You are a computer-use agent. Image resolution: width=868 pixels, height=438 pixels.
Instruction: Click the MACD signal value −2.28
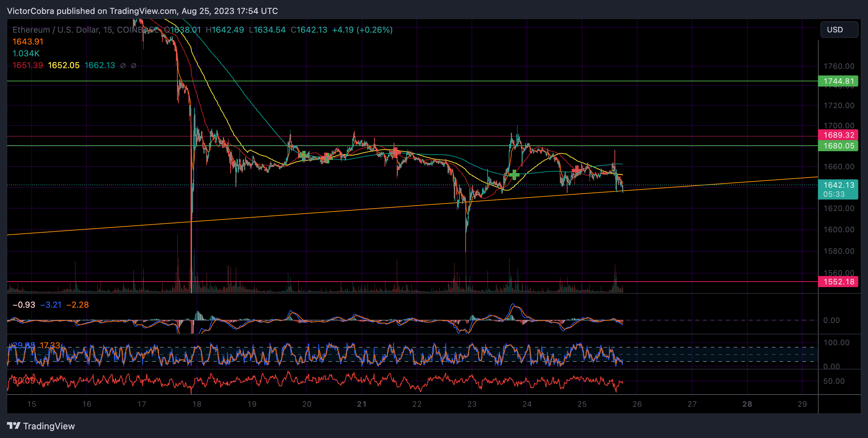78,305
